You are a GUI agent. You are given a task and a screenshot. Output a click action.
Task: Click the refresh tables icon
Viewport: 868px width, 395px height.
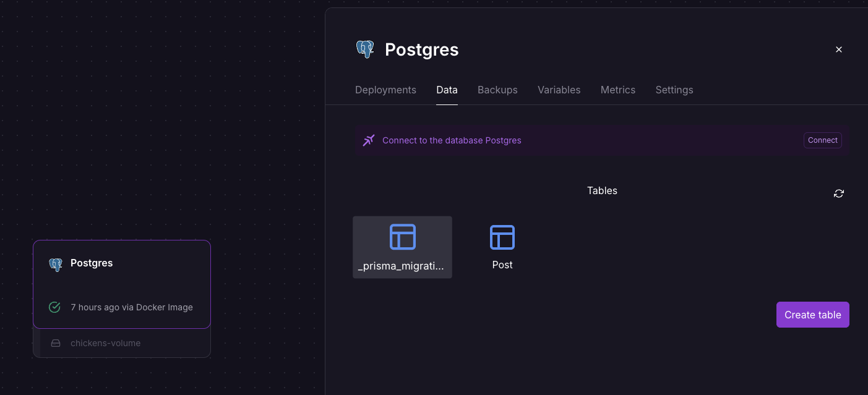click(x=839, y=193)
